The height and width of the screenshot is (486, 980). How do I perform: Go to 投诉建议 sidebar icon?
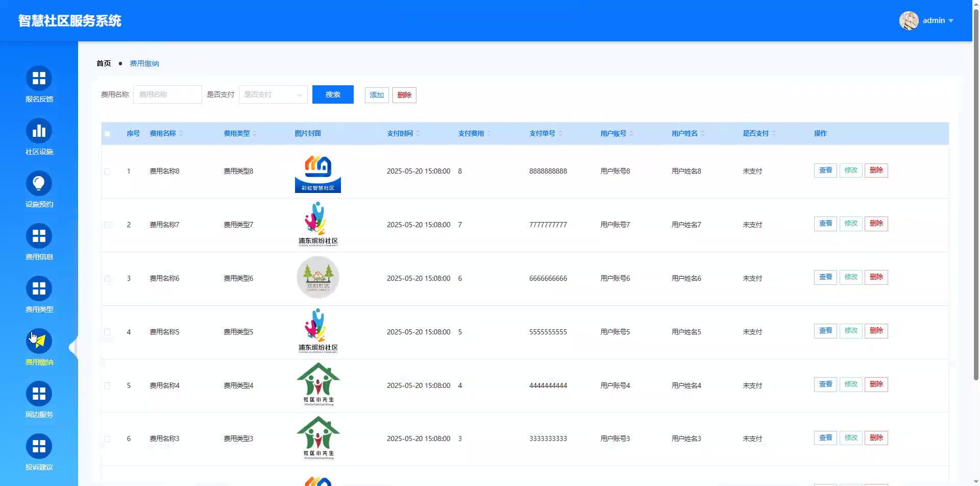39,447
